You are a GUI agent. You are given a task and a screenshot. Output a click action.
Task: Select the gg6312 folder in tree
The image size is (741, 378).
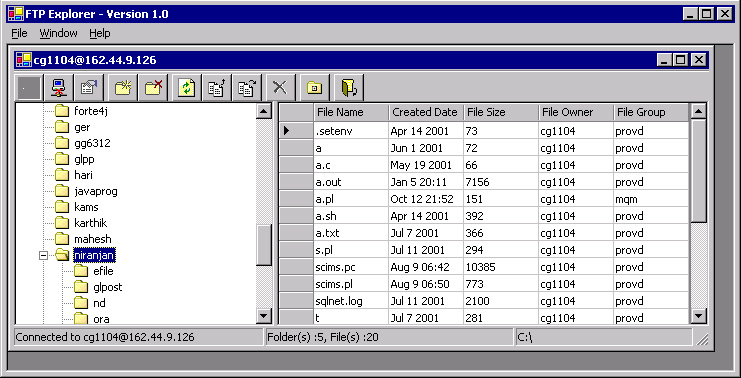click(92, 144)
